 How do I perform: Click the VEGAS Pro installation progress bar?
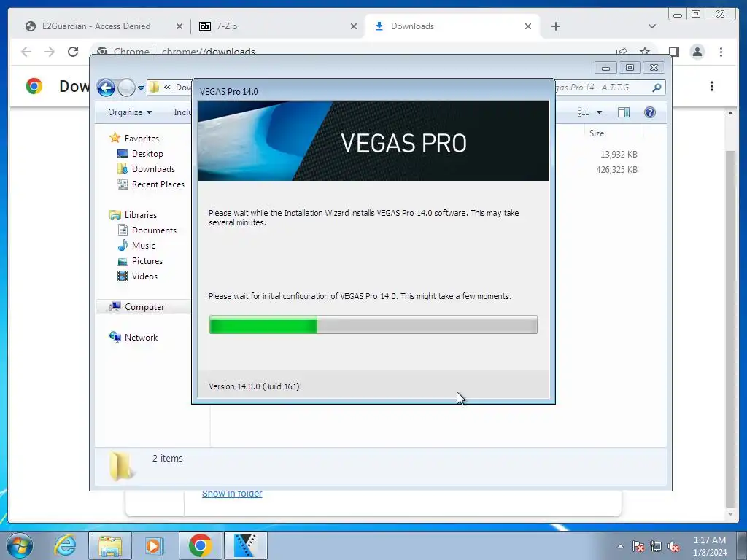click(x=373, y=324)
